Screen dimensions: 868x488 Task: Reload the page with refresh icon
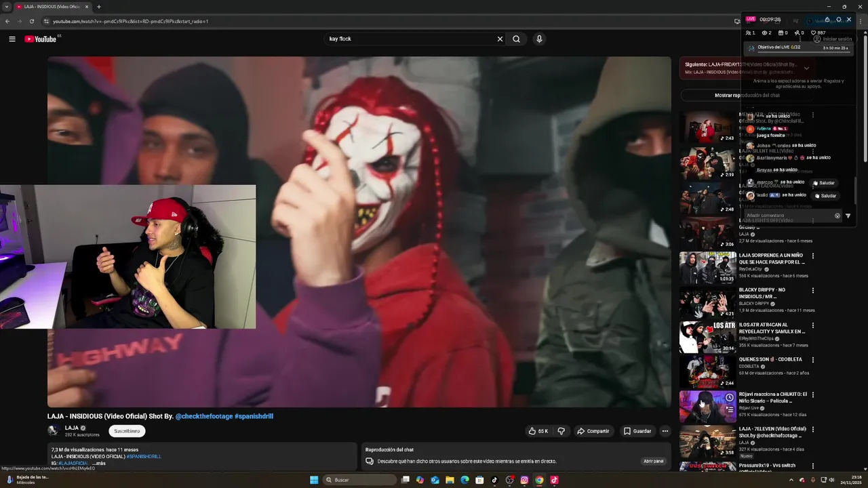(x=32, y=21)
